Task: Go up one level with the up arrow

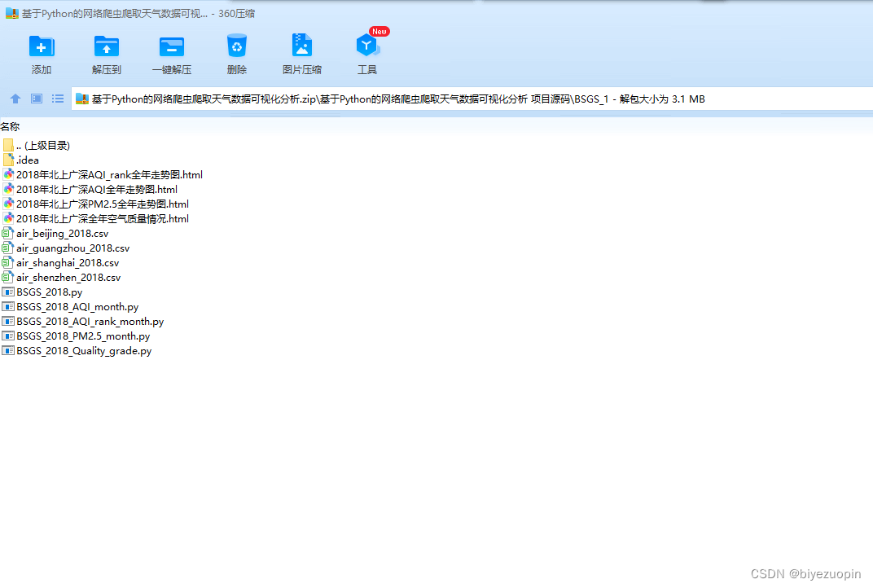Action: pos(15,99)
